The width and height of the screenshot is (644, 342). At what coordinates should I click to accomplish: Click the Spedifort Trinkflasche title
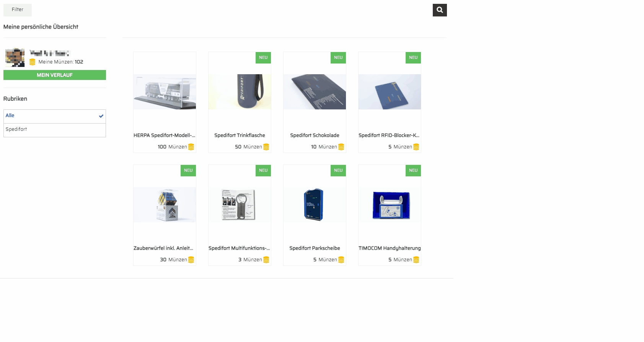click(x=240, y=135)
